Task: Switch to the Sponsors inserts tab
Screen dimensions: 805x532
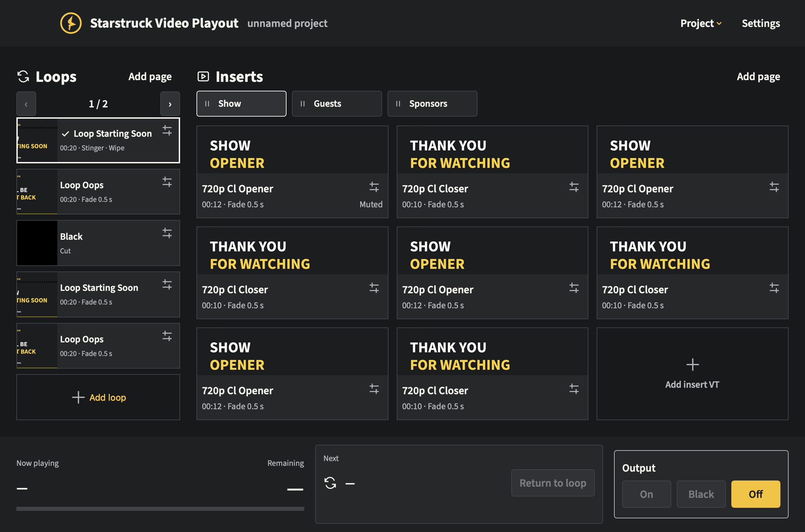Action: [x=433, y=104]
